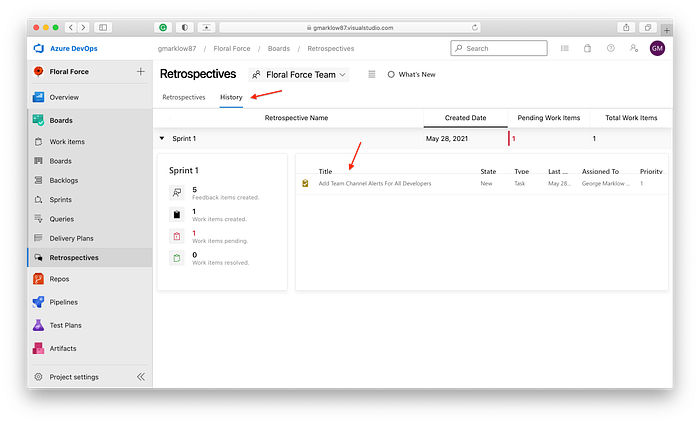Click the Floral Force project icon
This screenshot has width=700, height=424.
pos(39,71)
